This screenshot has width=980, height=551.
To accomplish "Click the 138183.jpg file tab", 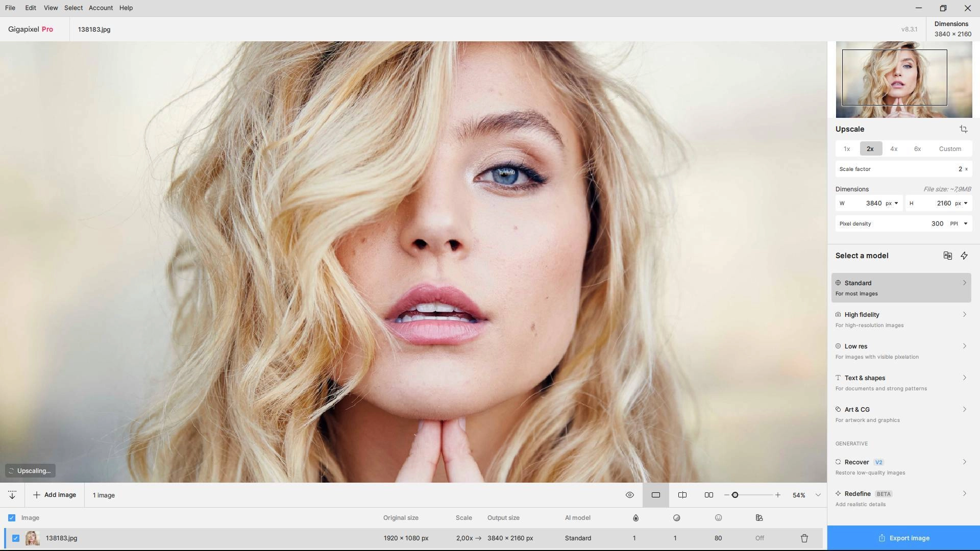I will pyautogui.click(x=94, y=29).
